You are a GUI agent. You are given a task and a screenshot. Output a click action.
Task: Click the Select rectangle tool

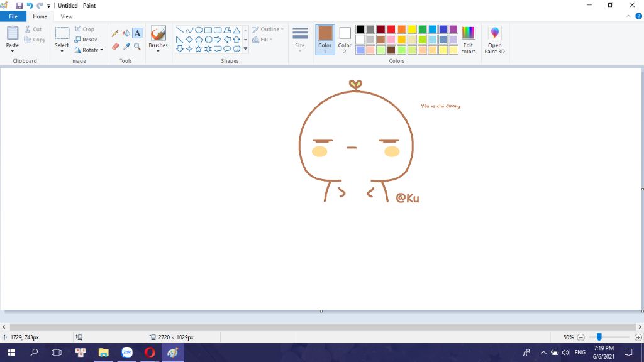(62, 33)
